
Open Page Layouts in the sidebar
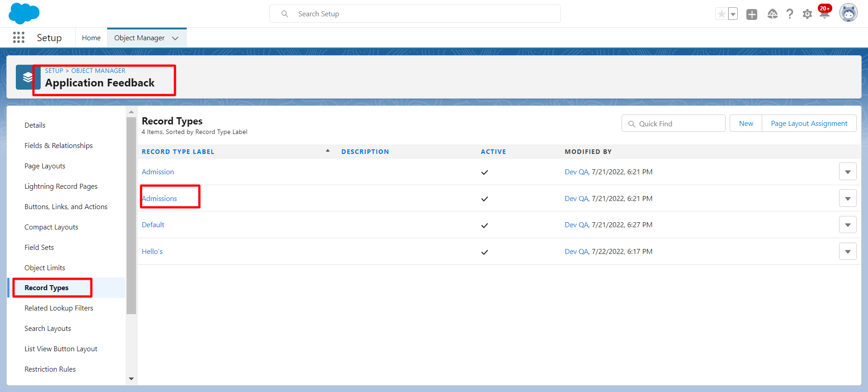click(45, 166)
